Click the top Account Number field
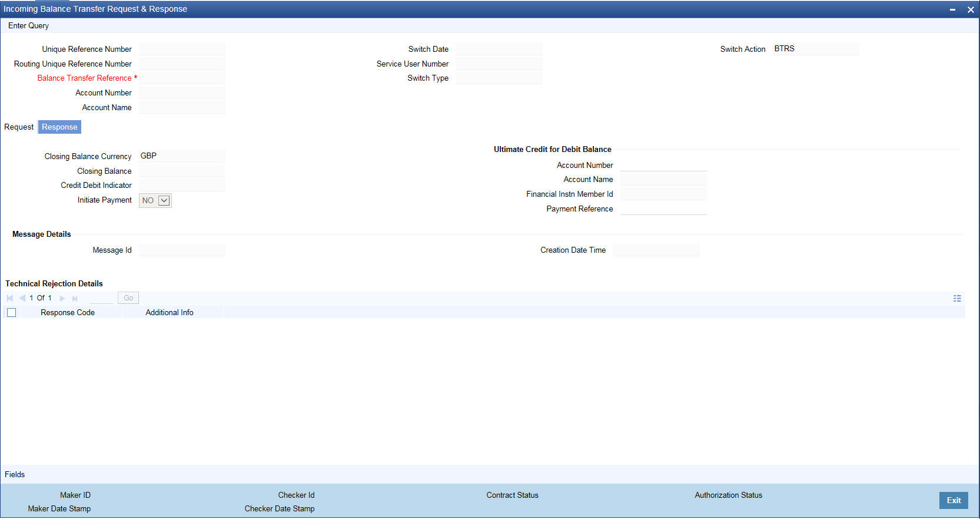Viewport: 980px width, 519px height. pos(182,92)
